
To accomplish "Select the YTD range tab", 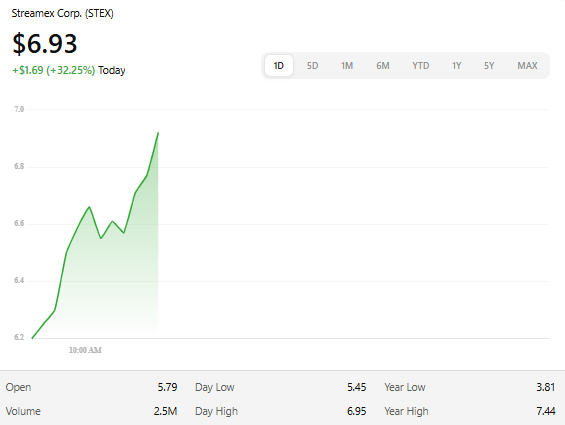I will point(421,66).
